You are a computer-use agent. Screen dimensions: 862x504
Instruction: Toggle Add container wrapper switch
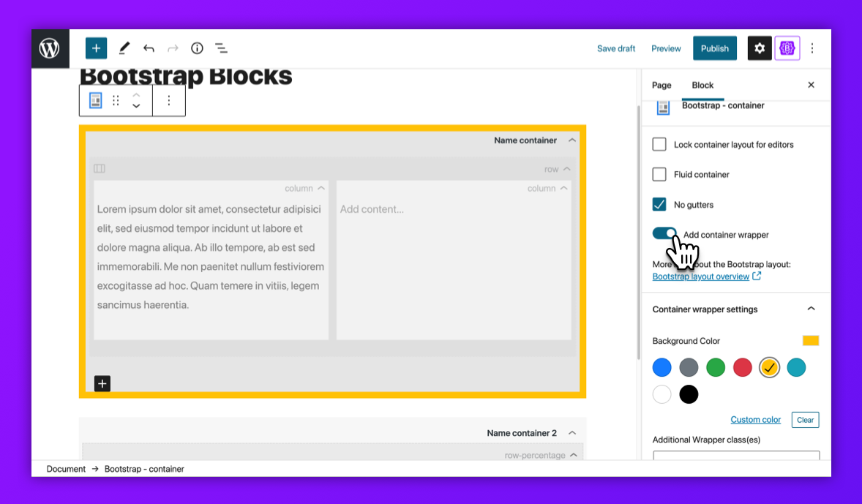click(x=664, y=233)
